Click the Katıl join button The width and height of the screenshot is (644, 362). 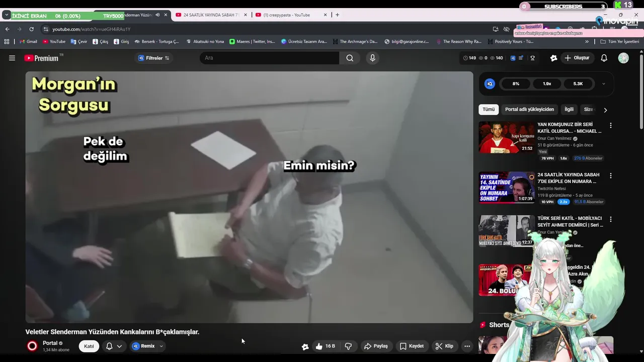[x=89, y=346]
